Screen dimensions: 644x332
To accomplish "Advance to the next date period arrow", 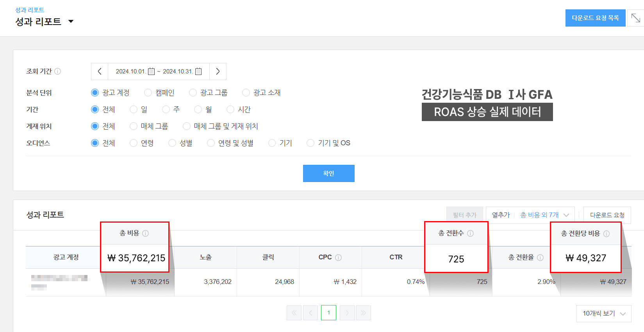I will point(218,71).
